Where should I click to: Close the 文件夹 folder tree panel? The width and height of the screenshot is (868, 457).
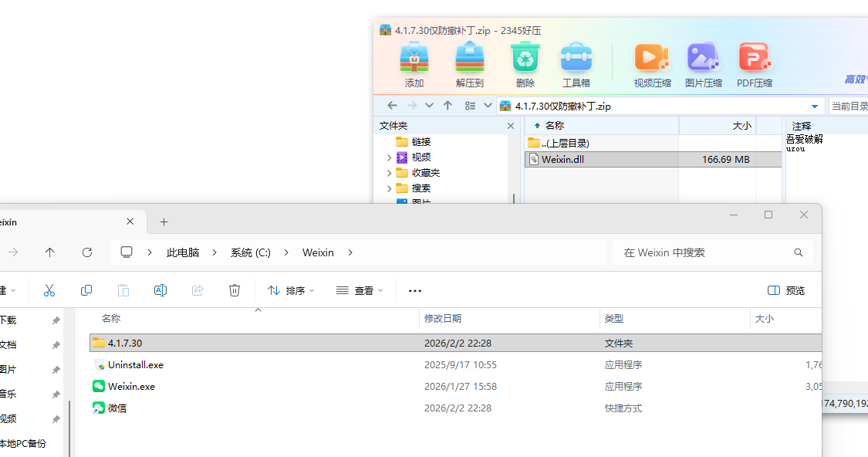click(x=511, y=126)
